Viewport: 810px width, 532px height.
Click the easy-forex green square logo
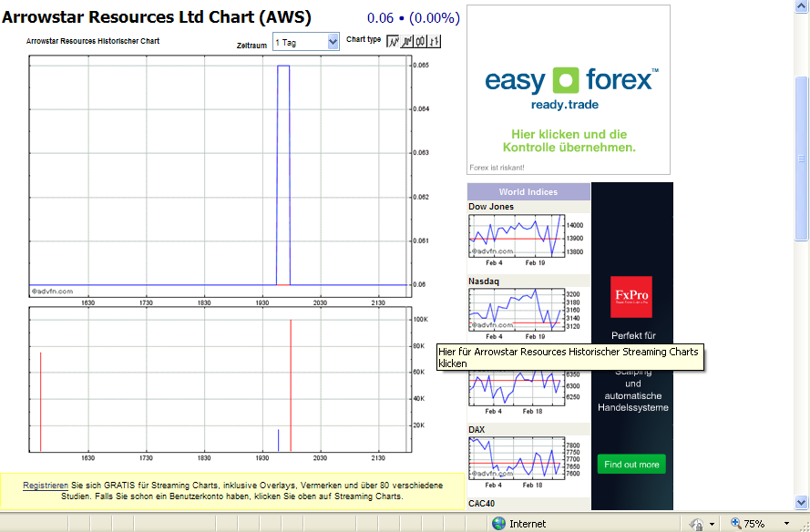pos(568,81)
